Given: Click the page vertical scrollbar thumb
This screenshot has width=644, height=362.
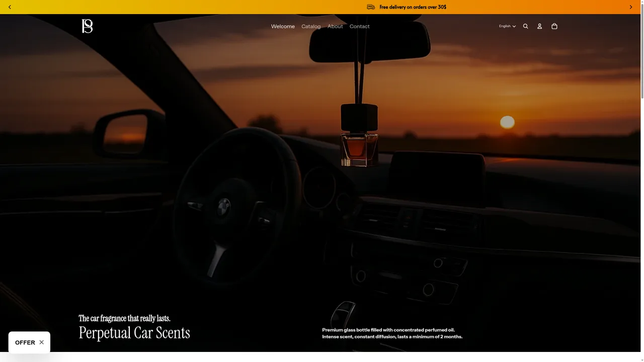Looking at the screenshot, I should [642, 50].
